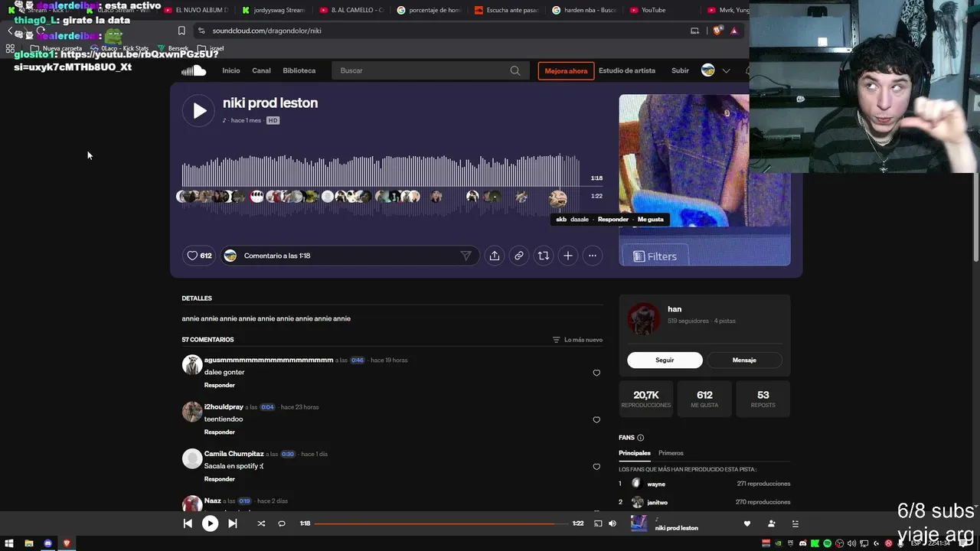Reply to i2houldpray's comment
980x551 pixels.
(x=220, y=432)
